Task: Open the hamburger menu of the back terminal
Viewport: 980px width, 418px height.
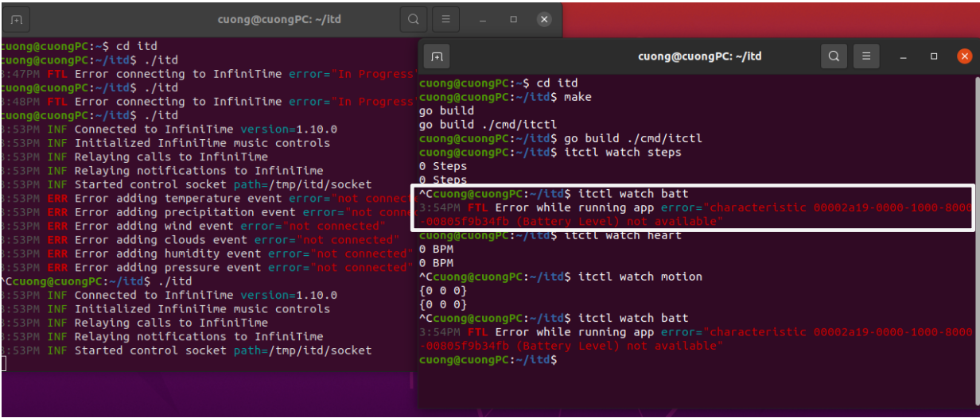Action: point(446,19)
